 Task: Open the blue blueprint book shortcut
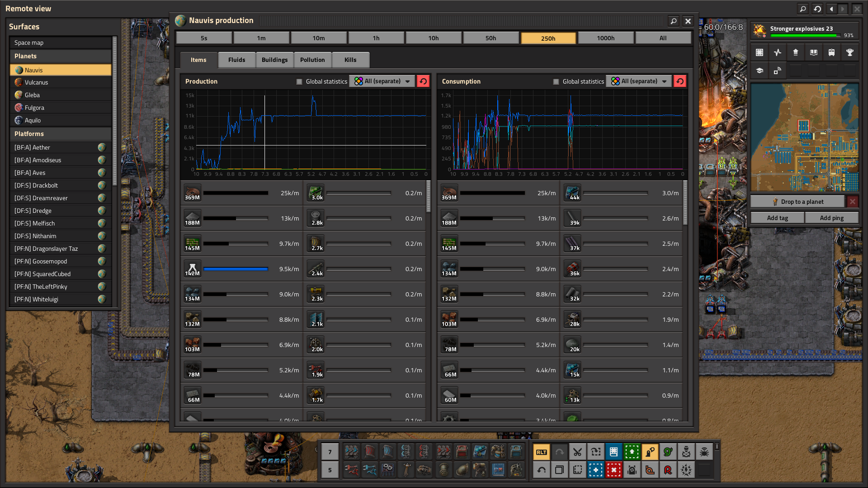613,452
